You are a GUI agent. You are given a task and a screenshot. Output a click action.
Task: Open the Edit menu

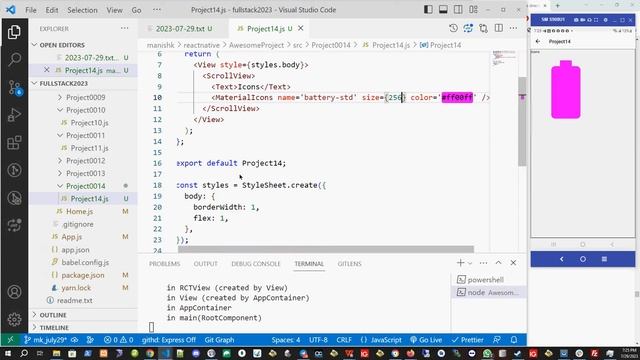pyautogui.click(x=52, y=10)
